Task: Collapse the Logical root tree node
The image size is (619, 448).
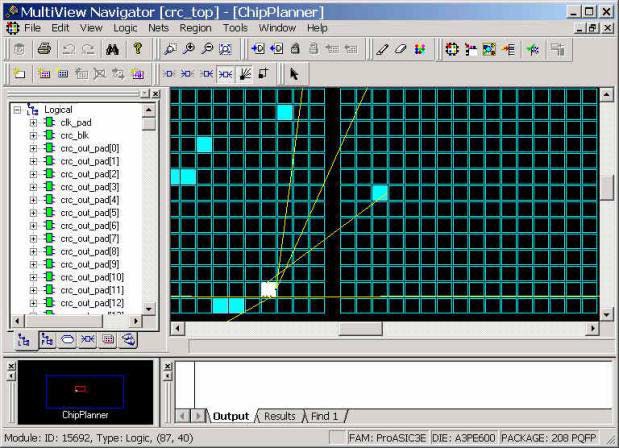Action: click(x=17, y=110)
